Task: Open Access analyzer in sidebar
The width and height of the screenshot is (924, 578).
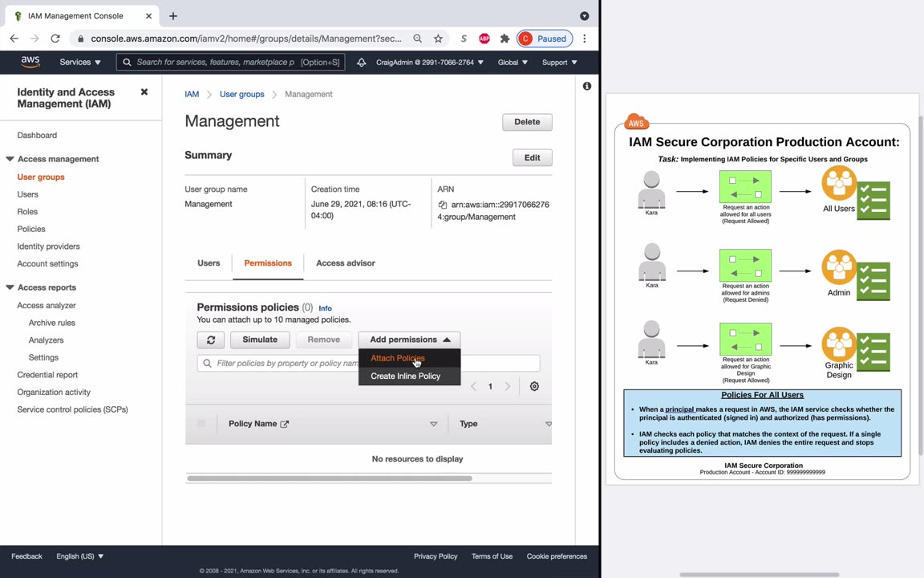Action: 47,306
